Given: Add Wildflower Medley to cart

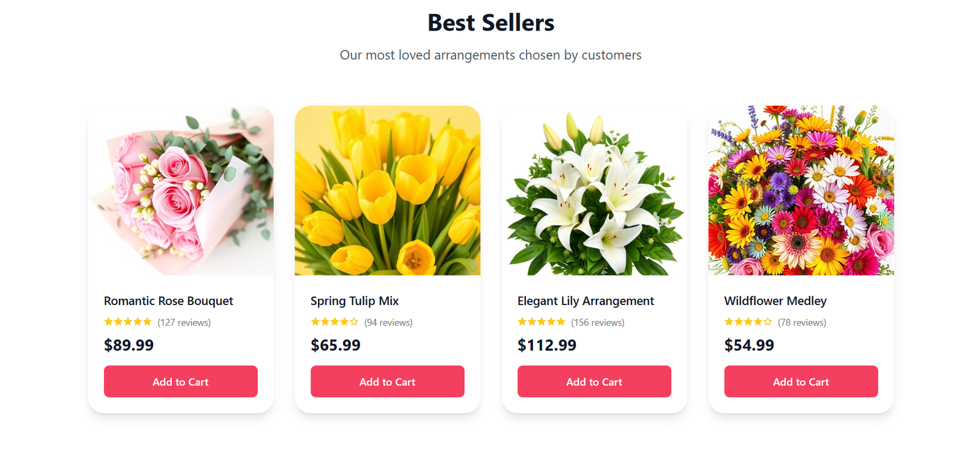Looking at the screenshot, I should point(801,382).
